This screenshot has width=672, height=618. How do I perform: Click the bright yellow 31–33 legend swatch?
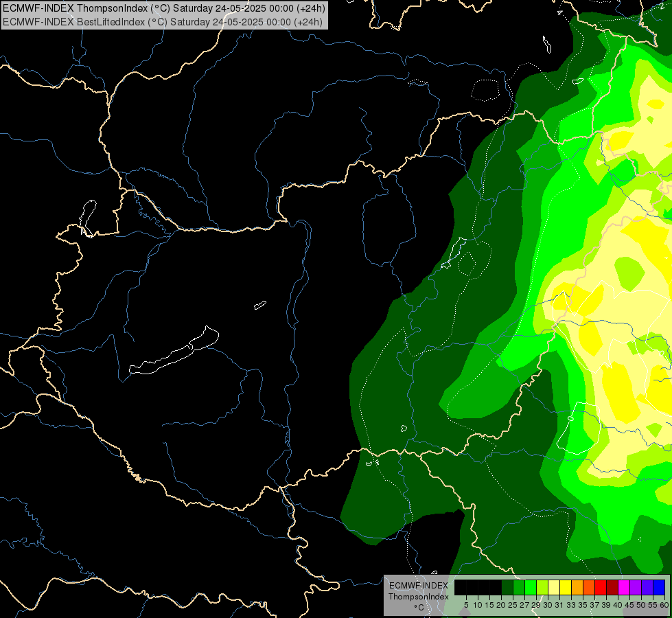(x=566, y=587)
